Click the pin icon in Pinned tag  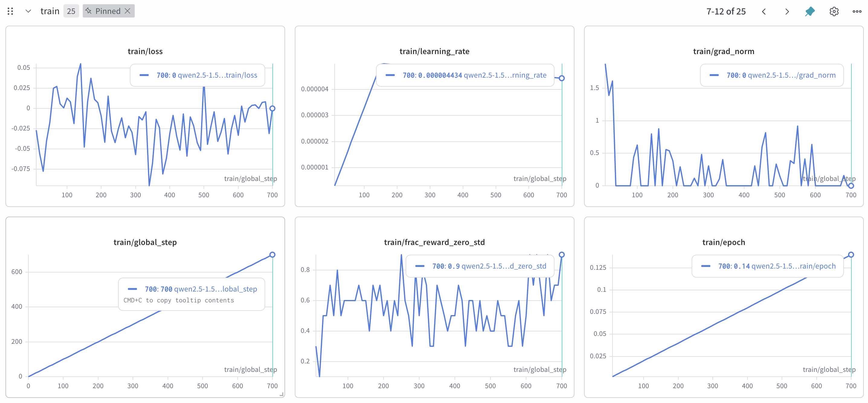coord(88,11)
